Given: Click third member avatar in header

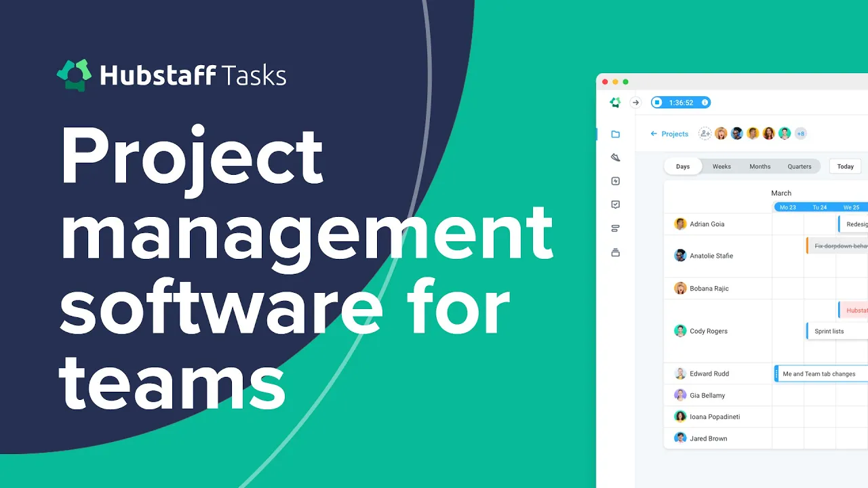Looking at the screenshot, I should (x=753, y=134).
